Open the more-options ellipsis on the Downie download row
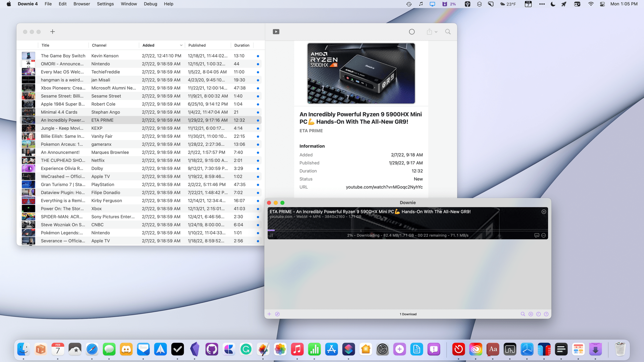The height and width of the screenshot is (362, 644). coord(543,235)
